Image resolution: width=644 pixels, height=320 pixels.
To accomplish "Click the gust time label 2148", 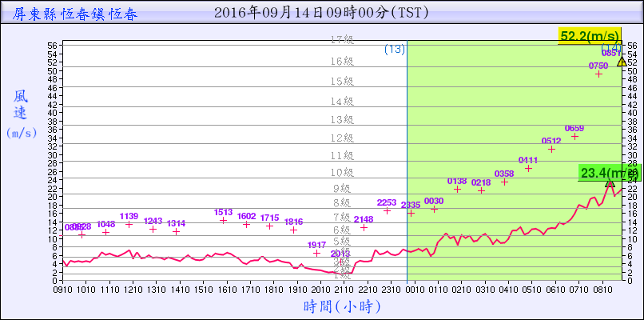I will coord(364,219).
